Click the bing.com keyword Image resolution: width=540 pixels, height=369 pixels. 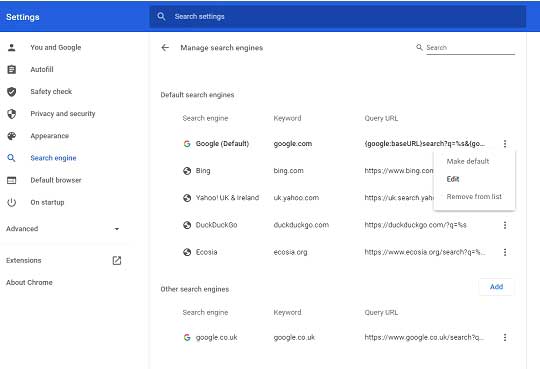tap(289, 171)
